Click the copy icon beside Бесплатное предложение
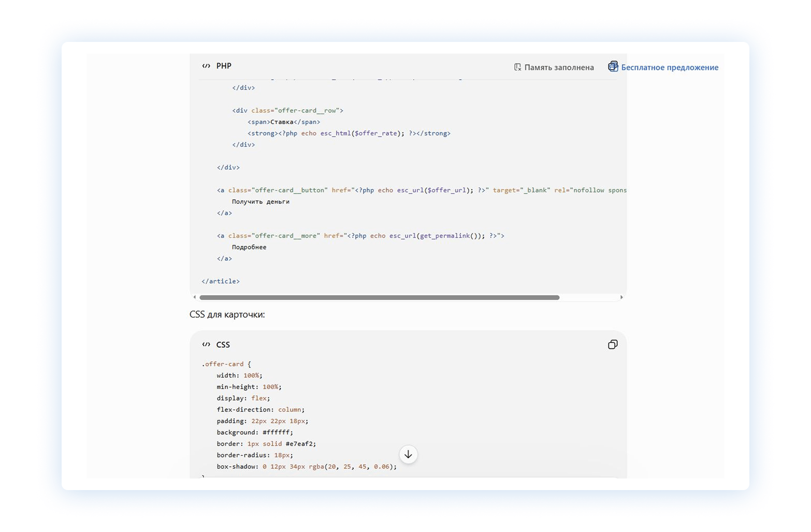 (x=613, y=66)
